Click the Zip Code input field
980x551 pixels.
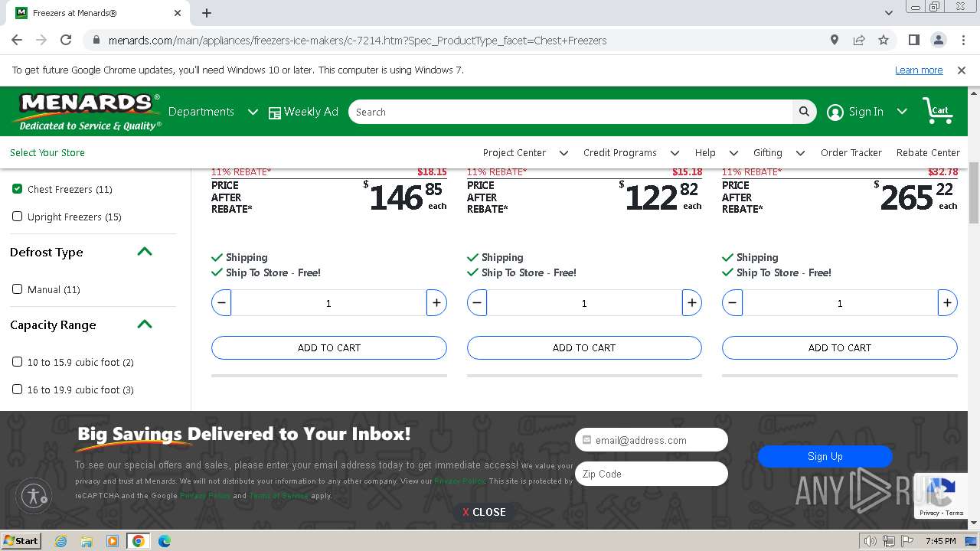[652, 474]
